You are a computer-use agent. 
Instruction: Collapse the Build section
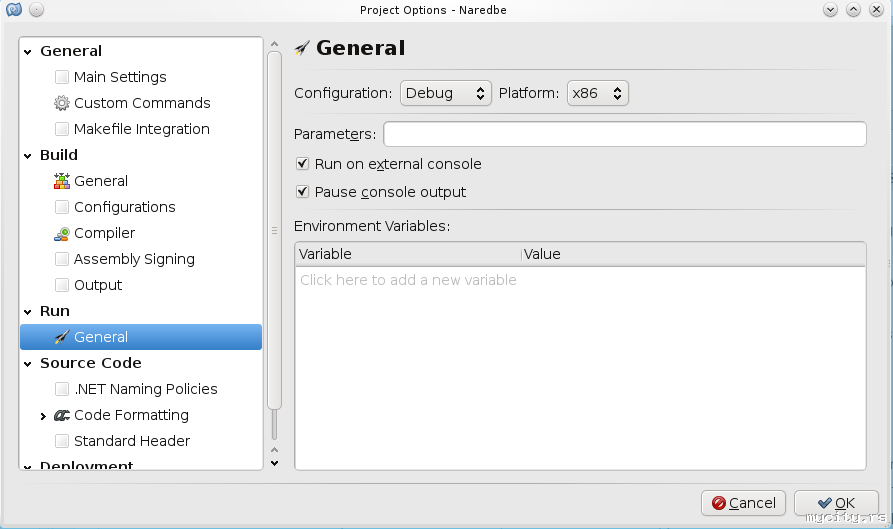click(28, 156)
